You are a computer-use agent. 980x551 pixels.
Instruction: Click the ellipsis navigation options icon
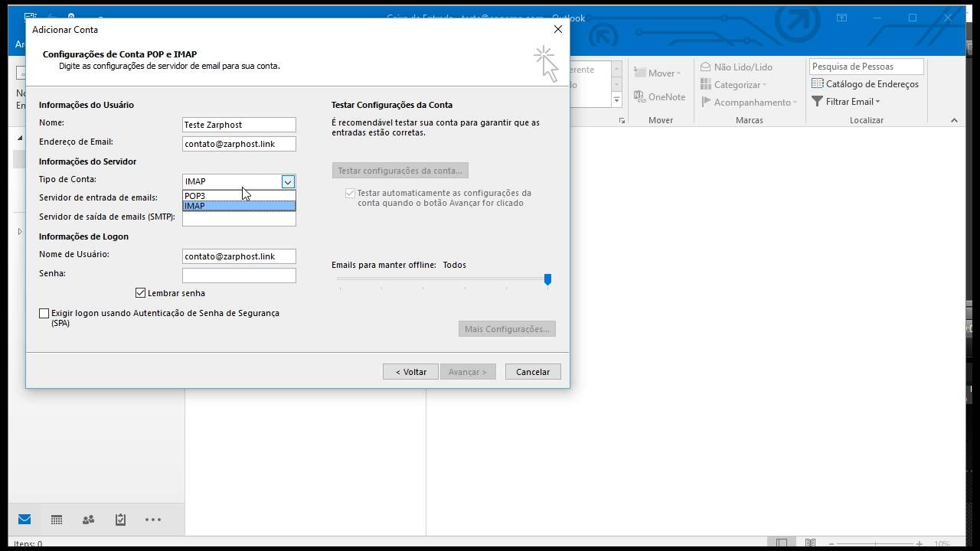pyautogui.click(x=152, y=520)
